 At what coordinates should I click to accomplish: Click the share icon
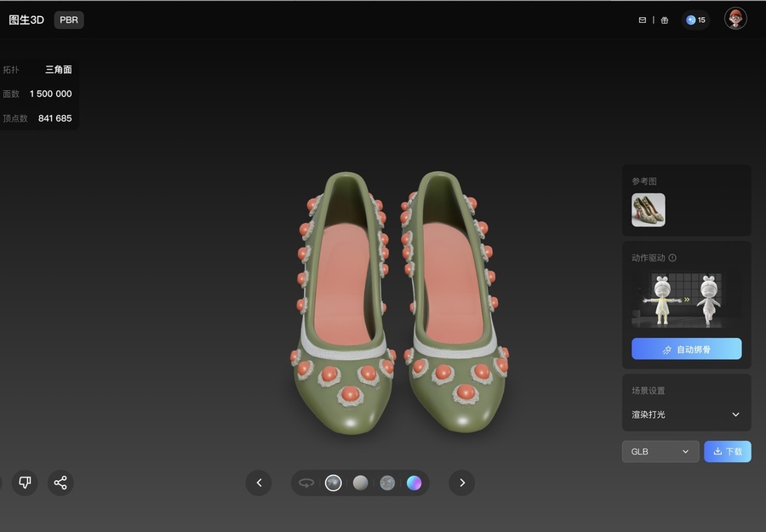[x=60, y=483]
